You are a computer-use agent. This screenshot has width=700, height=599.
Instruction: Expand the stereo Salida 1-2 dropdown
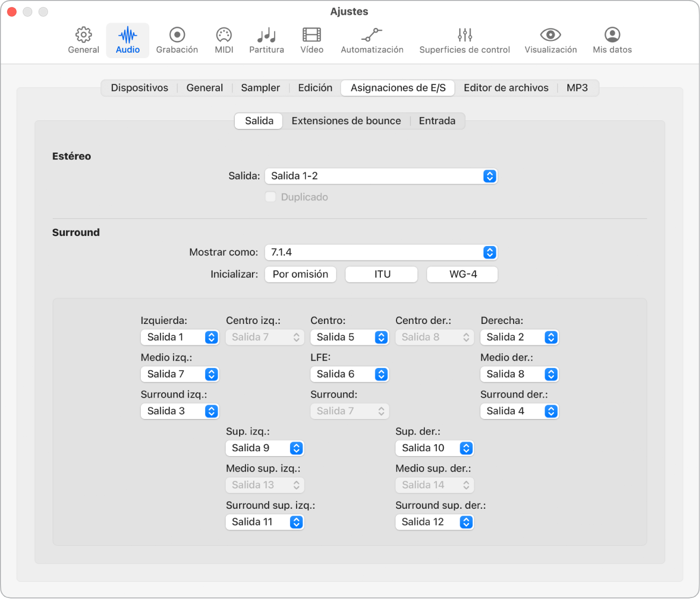[x=381, y=176]
